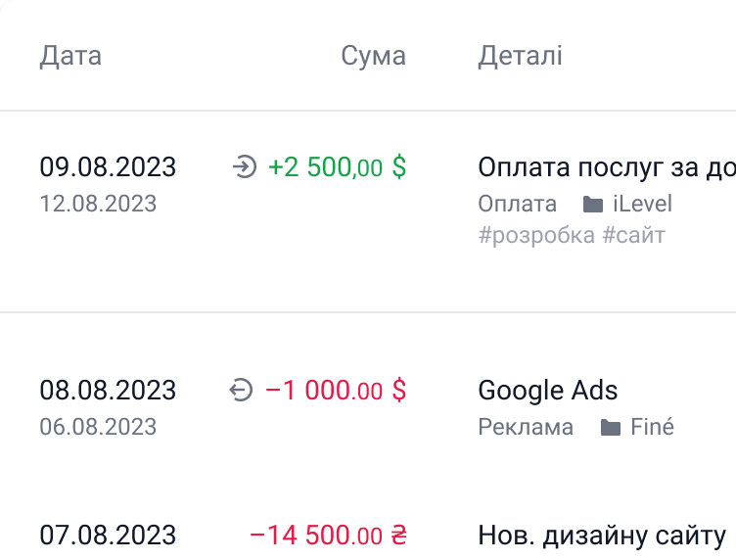The image size is (736, 560).
Task: Click the +2 500,00 $ amount
Action: (x=337, y=167)
